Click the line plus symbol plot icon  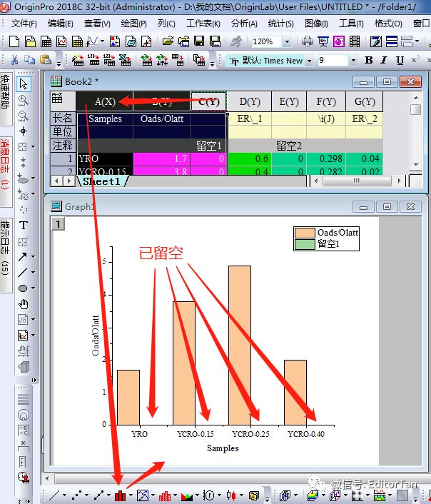point(98,495)
